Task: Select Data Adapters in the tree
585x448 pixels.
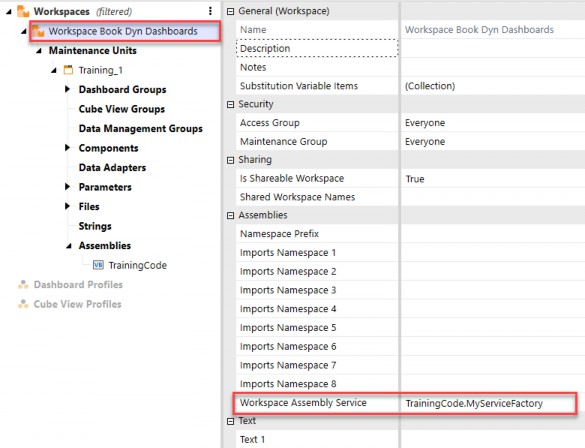Action: click(x=112, y=167)
